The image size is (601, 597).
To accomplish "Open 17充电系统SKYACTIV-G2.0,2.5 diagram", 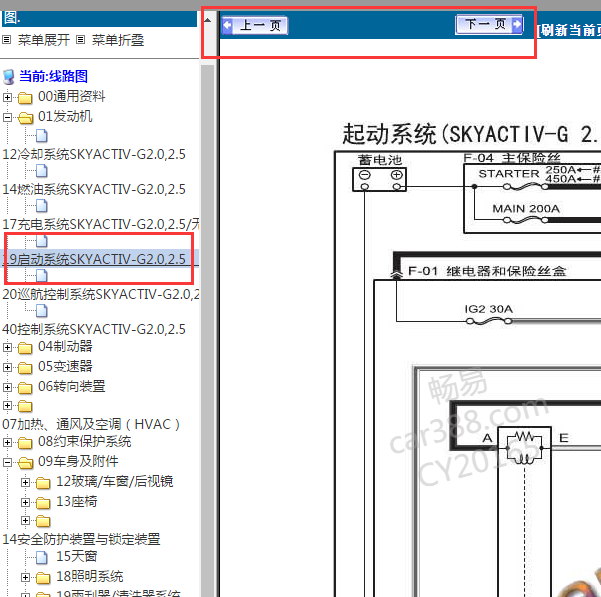I will point(100,224).
